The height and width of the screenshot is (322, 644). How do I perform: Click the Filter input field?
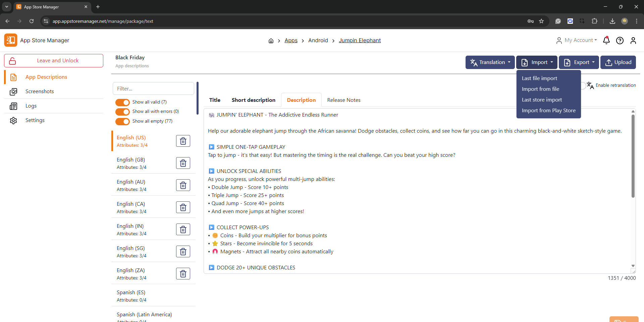153,89
